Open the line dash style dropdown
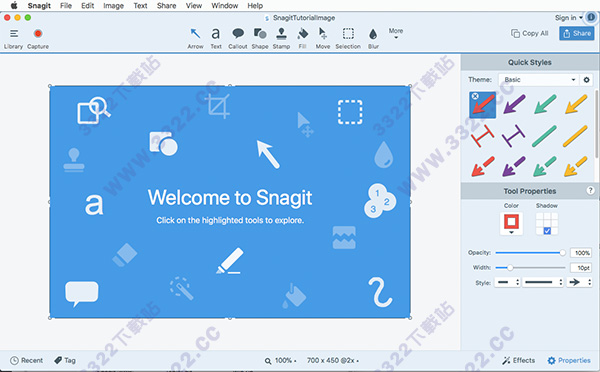The height and width of the screenshot is (372, 600). (507, 282)
